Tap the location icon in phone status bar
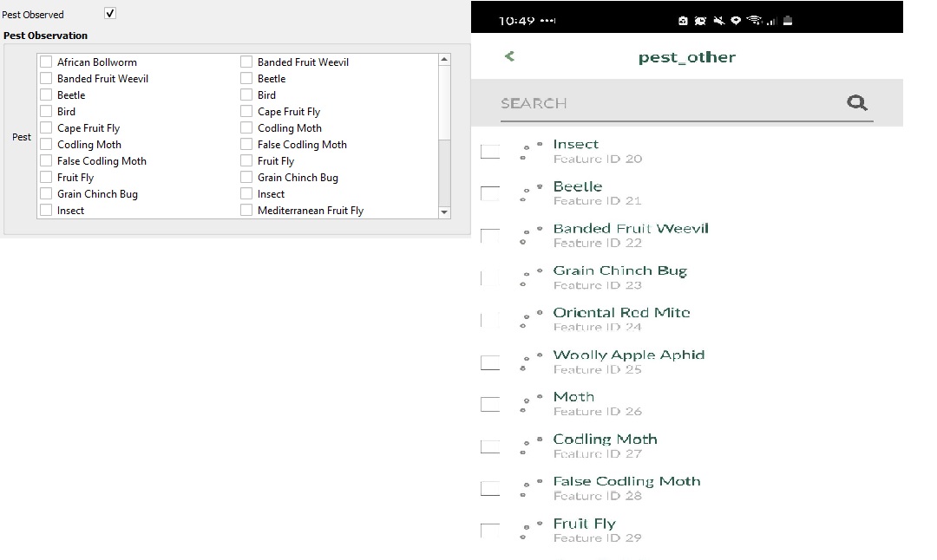The height and width of the screenshot is (560, 937). click(737, 20)
